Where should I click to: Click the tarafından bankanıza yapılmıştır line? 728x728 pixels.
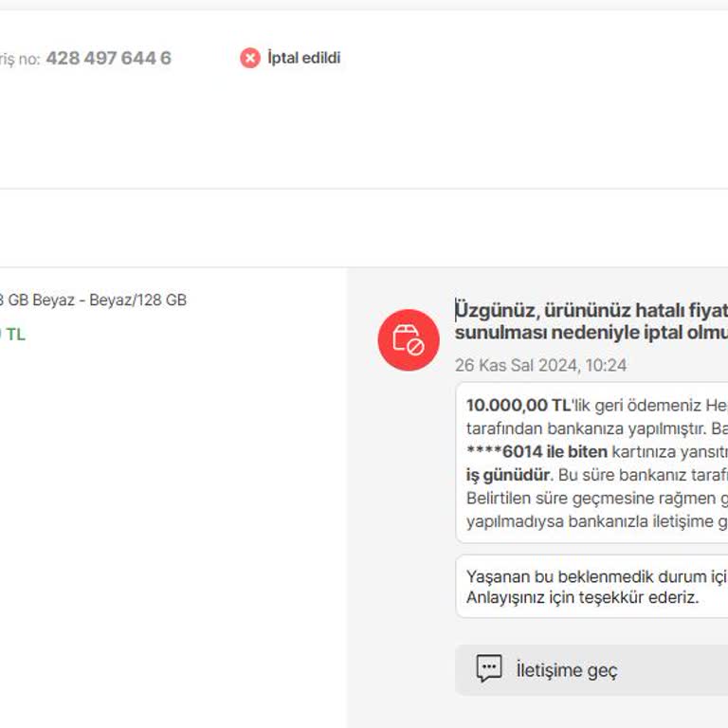596,428
